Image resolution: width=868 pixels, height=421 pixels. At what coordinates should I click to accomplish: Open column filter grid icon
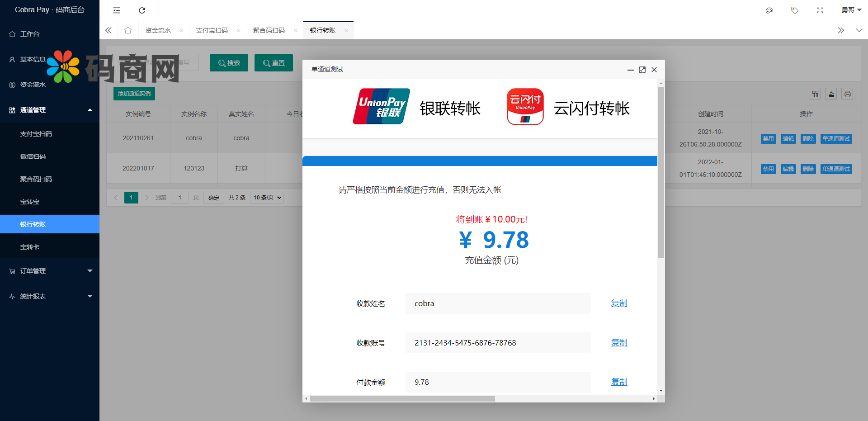pyautogui.click(x=815, y=94)
